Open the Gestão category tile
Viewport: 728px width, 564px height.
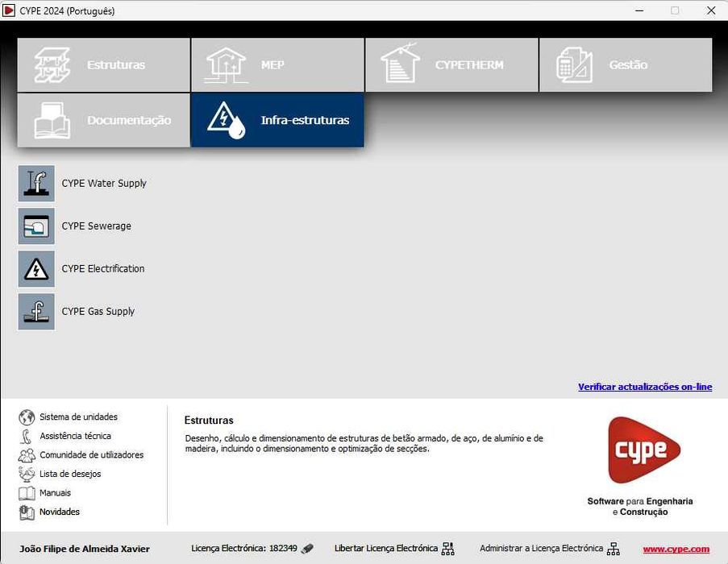tap(626, 65)
